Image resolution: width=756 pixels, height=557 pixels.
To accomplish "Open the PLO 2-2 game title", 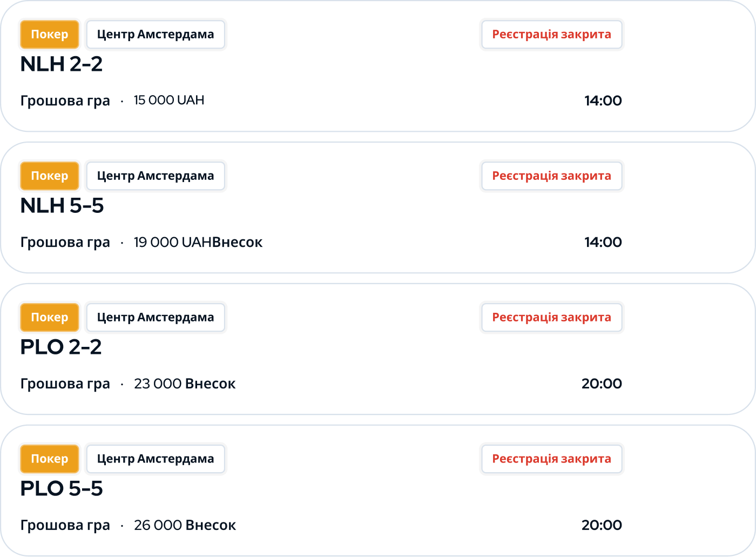I will [x=61, y=347].
